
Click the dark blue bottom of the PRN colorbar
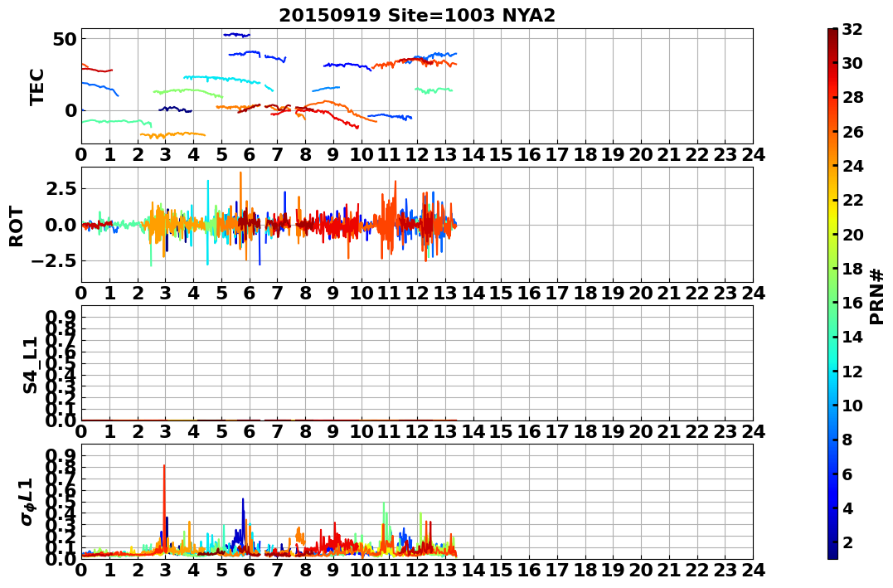(832, 552)
